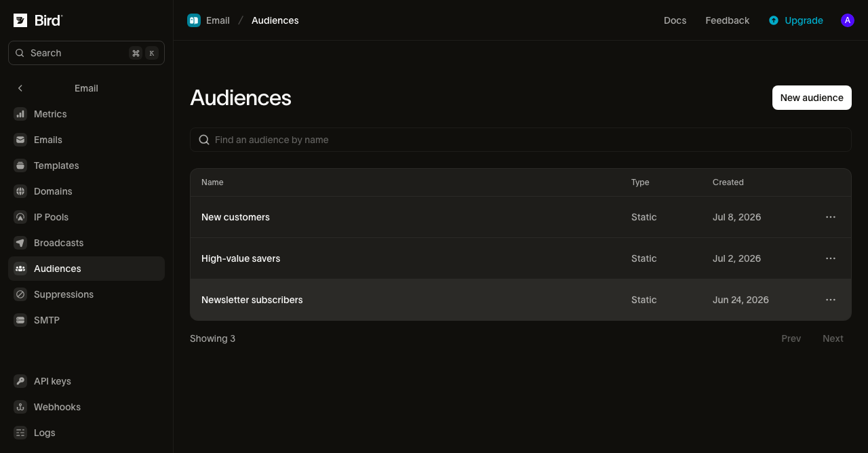This screenshot has height=453, width=868.
Task: Go to SMTP settings
Action: tap(86, 320)
